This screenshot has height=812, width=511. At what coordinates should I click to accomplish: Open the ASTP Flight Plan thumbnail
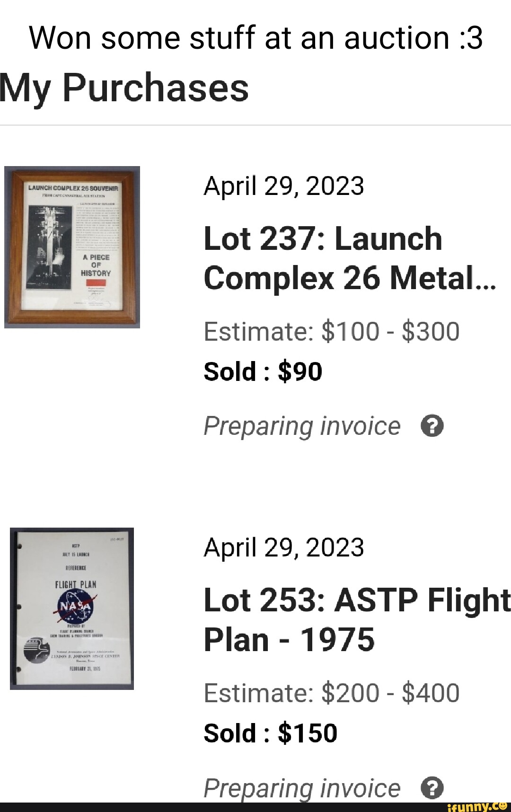[72, 609]
